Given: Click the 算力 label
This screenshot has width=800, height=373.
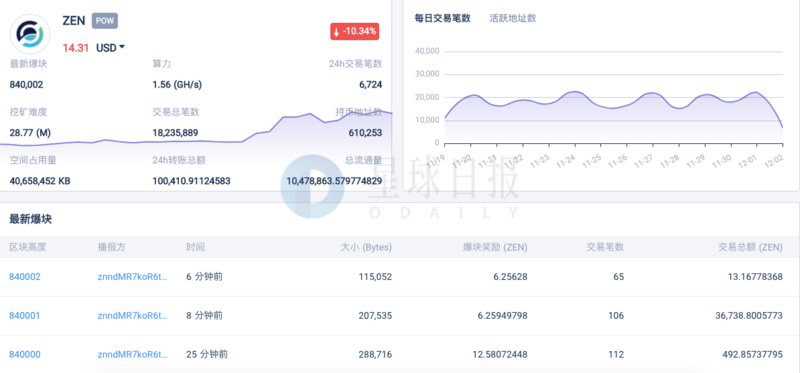Looking at the screenshot, I should point(161,64).
